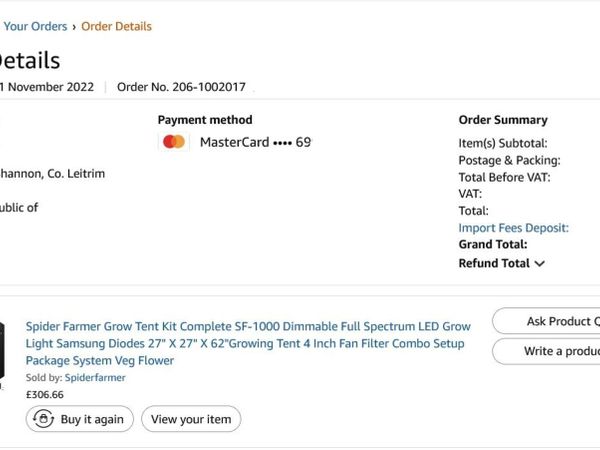Go to Your Orders breadcrumb
The image size is (600, 450).
pyautogui.click(x=35, y=26)
